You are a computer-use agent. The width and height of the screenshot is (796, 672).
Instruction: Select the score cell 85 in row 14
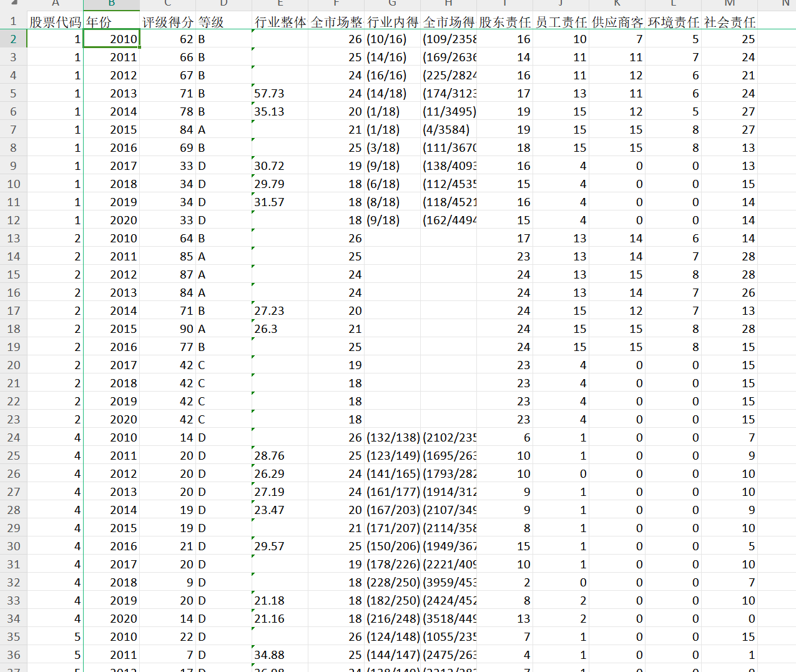pos(167,256)
